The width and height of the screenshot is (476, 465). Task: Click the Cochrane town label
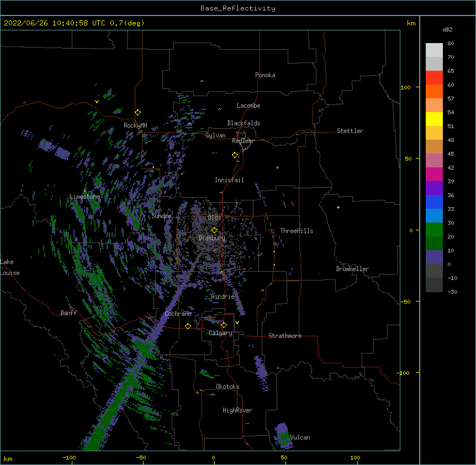point(178,314)
